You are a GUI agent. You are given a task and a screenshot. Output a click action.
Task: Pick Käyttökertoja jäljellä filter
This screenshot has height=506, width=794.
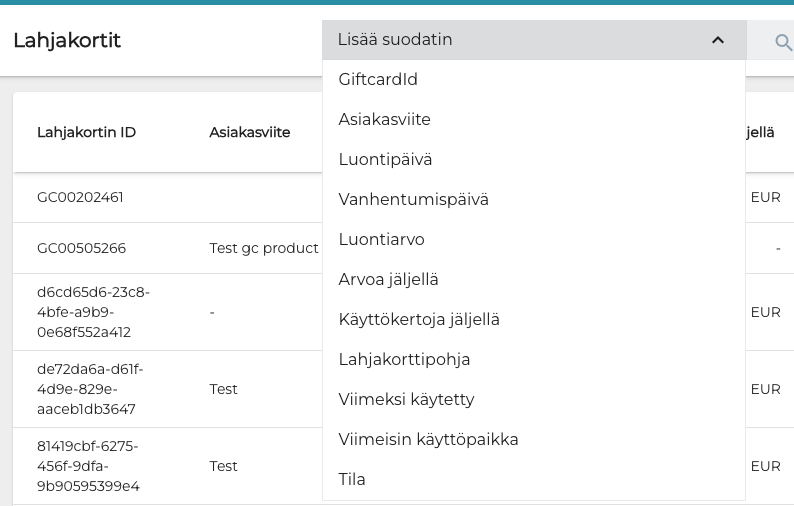coord(418,320)
